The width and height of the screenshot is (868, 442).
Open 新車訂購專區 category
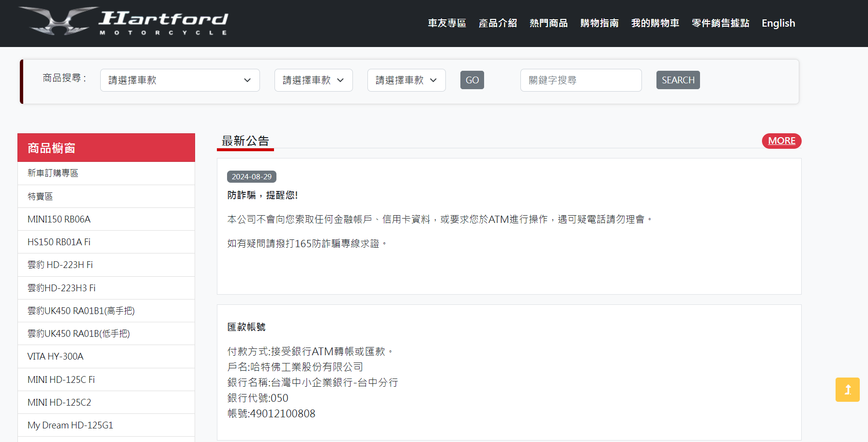pyautogui.click(x=106, y=174)
